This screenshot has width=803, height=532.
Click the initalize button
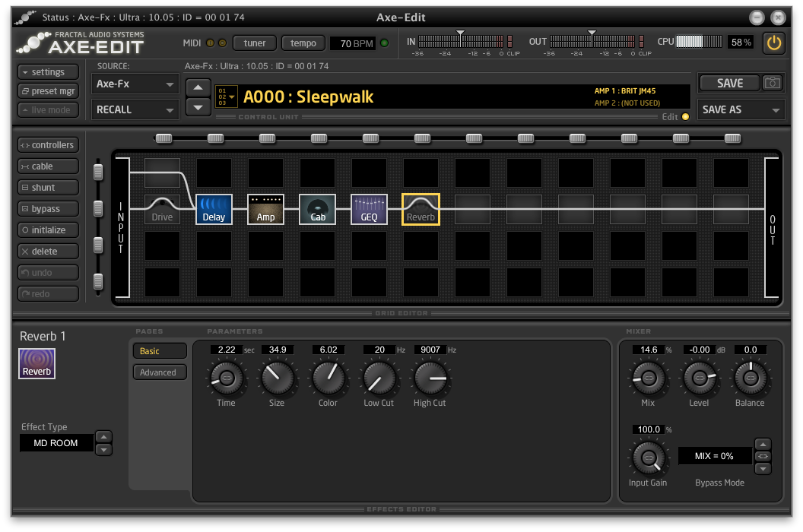click(48, 230)
